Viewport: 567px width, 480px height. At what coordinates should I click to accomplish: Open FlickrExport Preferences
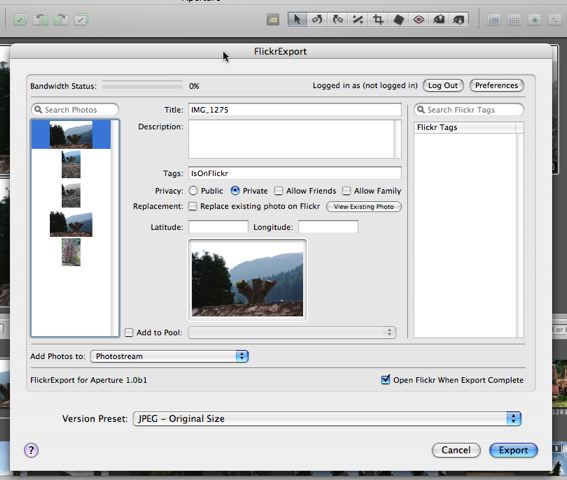496,86
